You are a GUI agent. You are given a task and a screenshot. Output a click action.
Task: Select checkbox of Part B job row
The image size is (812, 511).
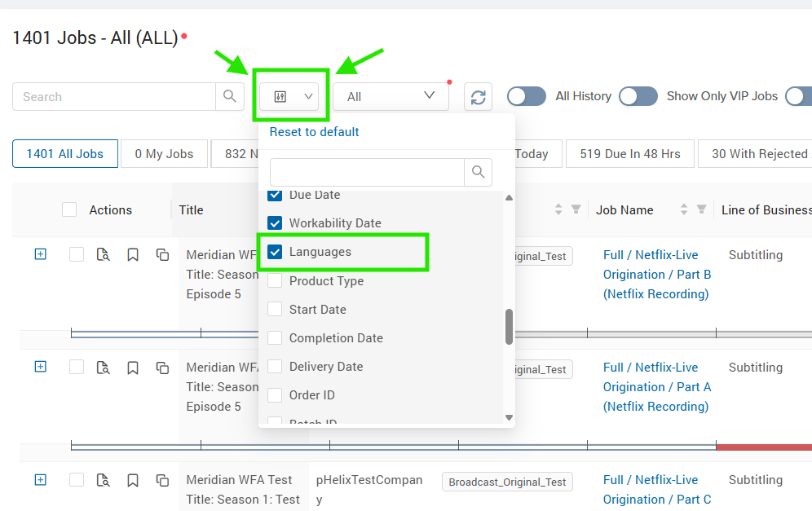click(x=77, y=254)
